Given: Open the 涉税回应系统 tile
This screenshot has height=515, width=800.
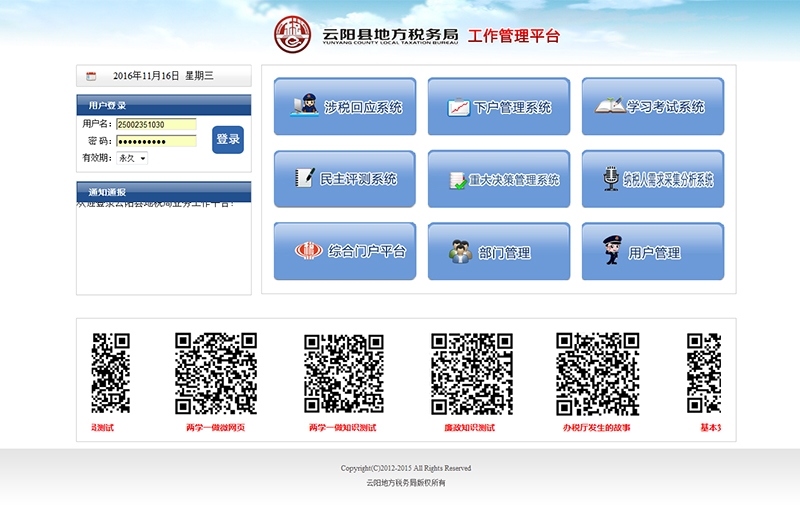Looking at the screenshot, I should tap(345, 106).
